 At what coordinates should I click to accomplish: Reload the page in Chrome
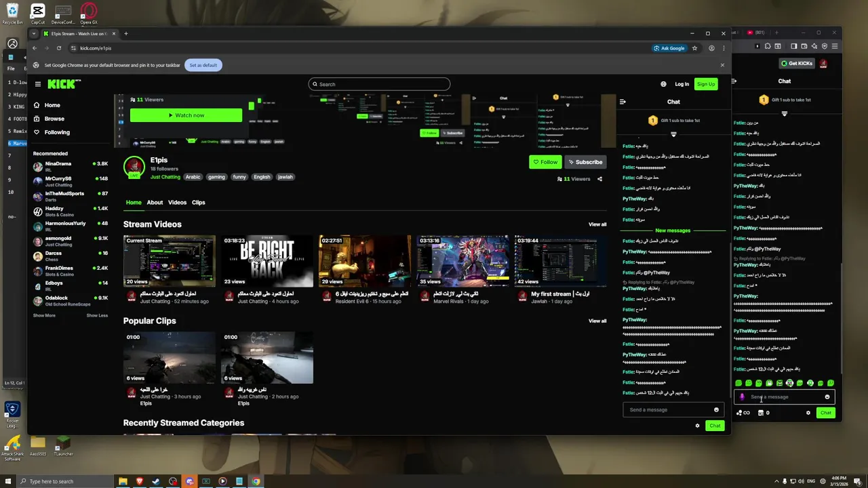tap(59, 48)
